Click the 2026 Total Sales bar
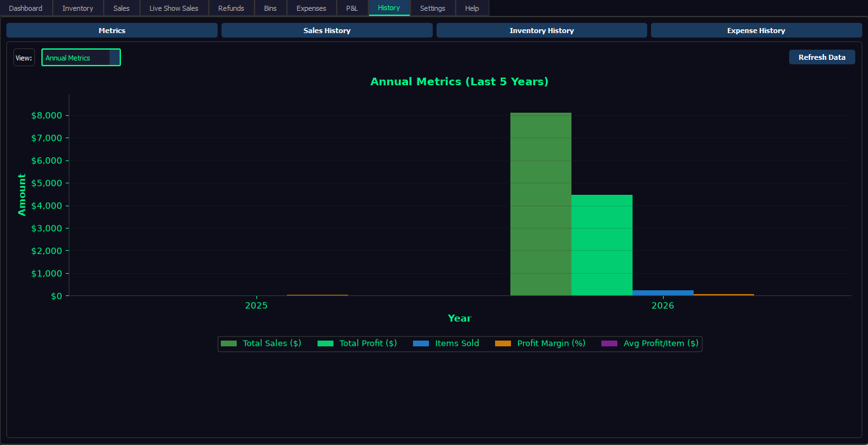This screenshot has width=868, height=445. pyautogui.click(x=541, y=204)
